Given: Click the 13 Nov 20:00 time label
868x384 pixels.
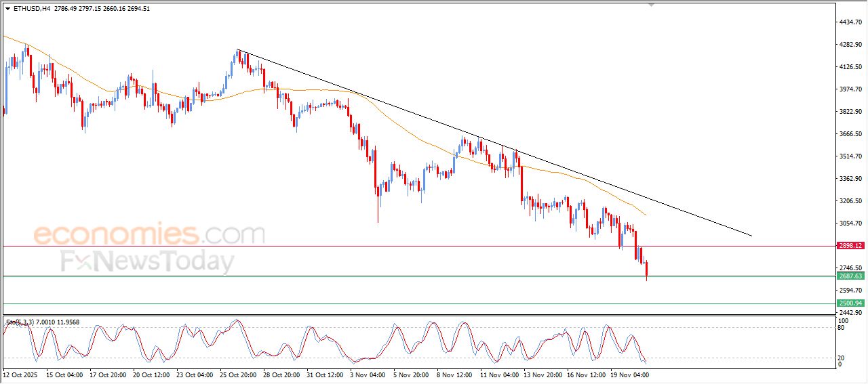Looking at the screenshot, I should point(541,374).
